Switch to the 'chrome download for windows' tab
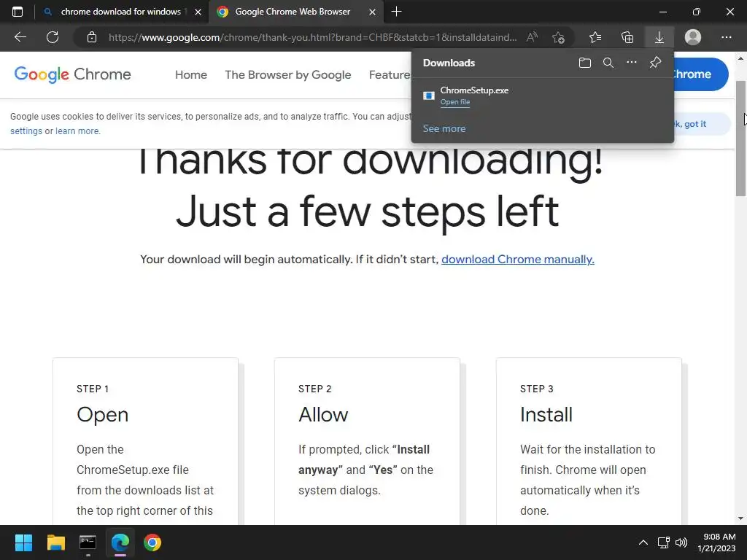Screen dimensions: 747x560 120,12
